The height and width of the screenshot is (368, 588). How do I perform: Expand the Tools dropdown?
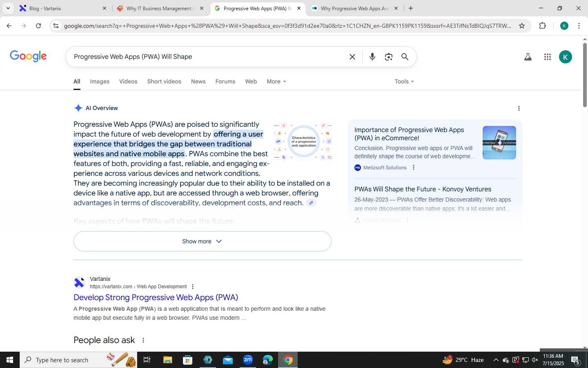click(404, 81)
